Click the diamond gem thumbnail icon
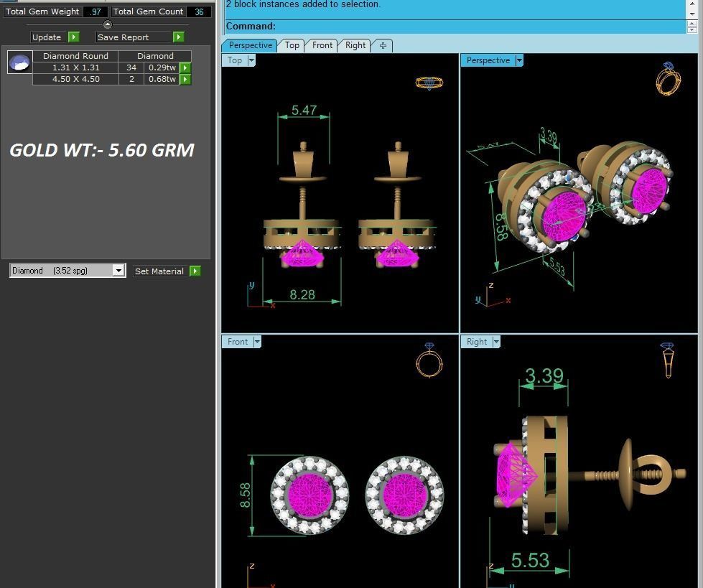The width and height of the screenshot is (703, 588). (20, 62)
